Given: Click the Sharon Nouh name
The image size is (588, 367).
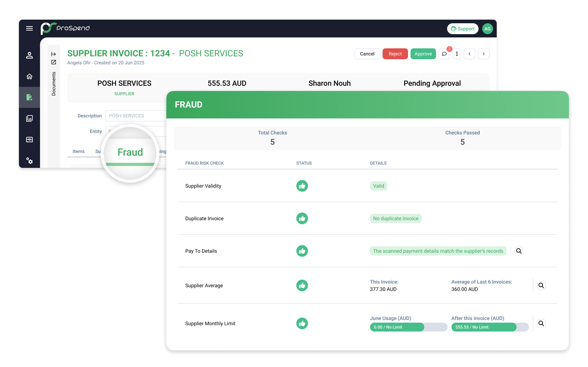Looking at the screenshot, I should click(329, 83).
